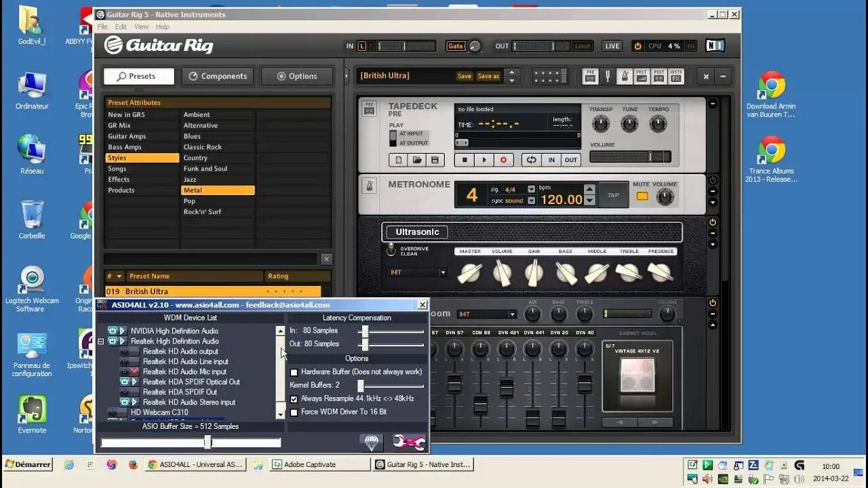Open Logitech Webcam Software desktop icon

point(32,289)
